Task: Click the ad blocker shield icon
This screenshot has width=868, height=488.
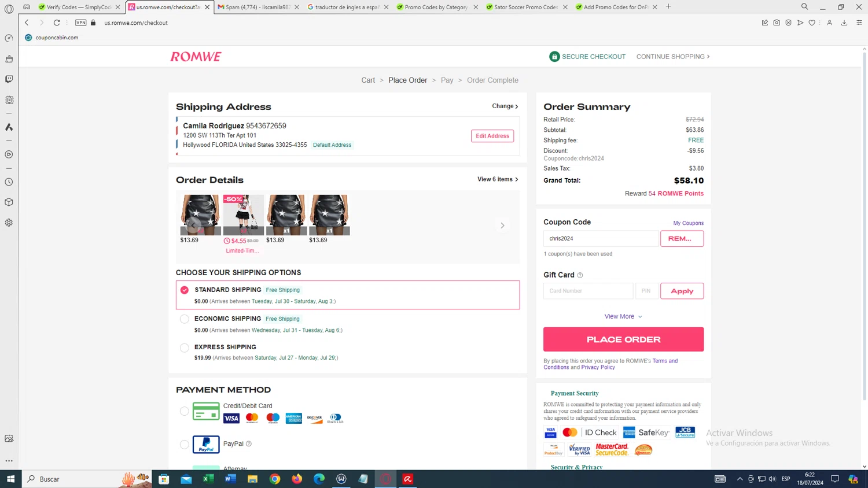Action: (788, 23)
